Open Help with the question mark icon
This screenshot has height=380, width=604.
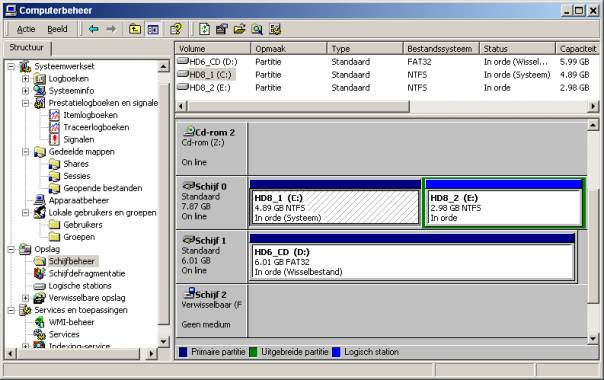click(x=176, y=29)
